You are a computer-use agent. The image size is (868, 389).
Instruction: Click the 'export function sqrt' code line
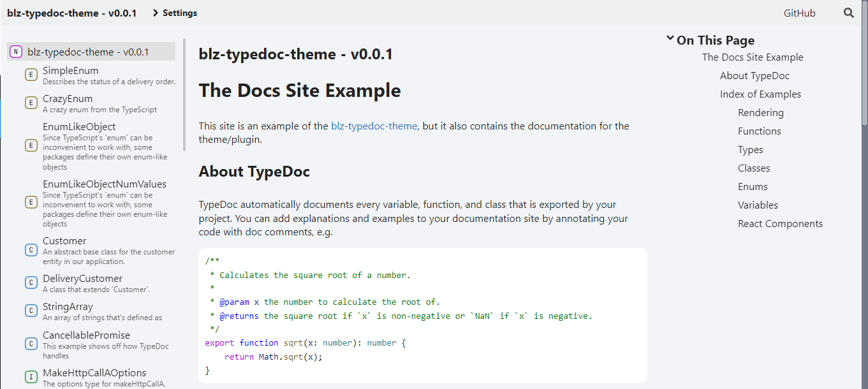click(305, 342)
